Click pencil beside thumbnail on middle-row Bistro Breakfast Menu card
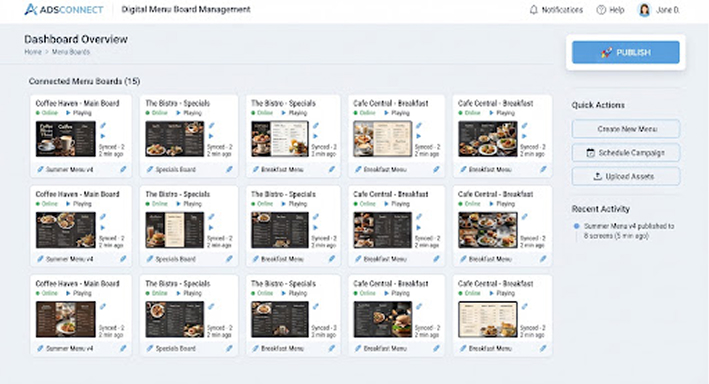 click(316, 217)
